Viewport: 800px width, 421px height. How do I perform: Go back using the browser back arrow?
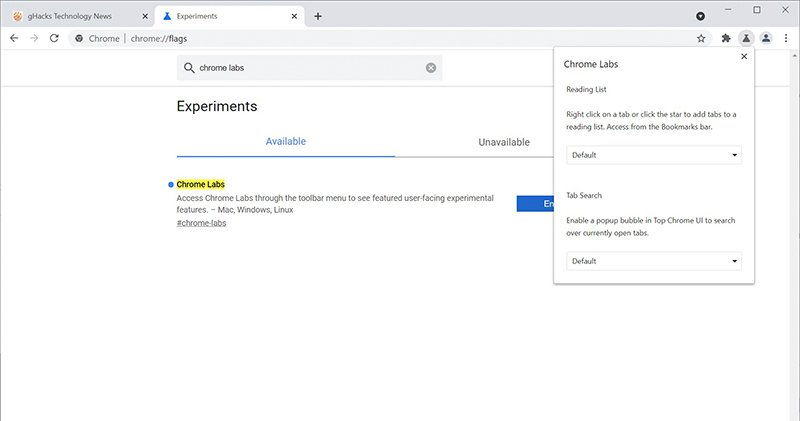pos(14,38)
